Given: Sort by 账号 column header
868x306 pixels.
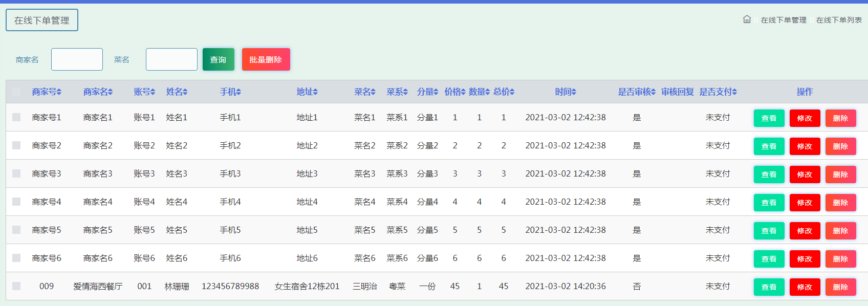Looking at the screenshot, I should (144, 92).
